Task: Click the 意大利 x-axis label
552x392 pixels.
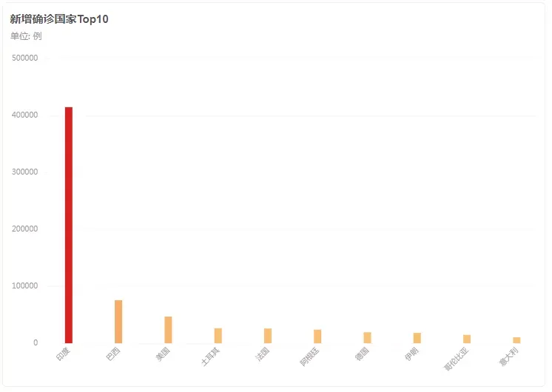Action: coord(509,356)
